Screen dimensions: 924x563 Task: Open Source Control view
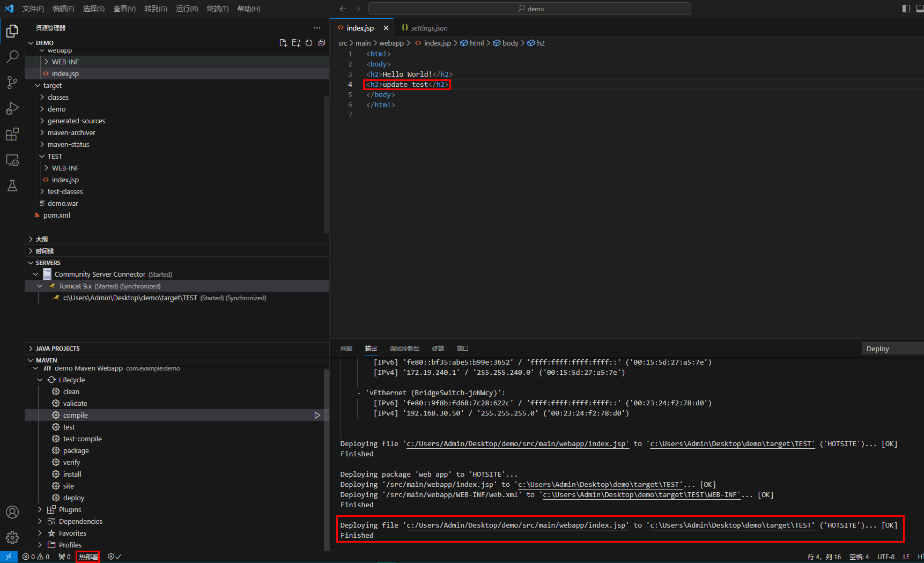[x=12, y=82]
